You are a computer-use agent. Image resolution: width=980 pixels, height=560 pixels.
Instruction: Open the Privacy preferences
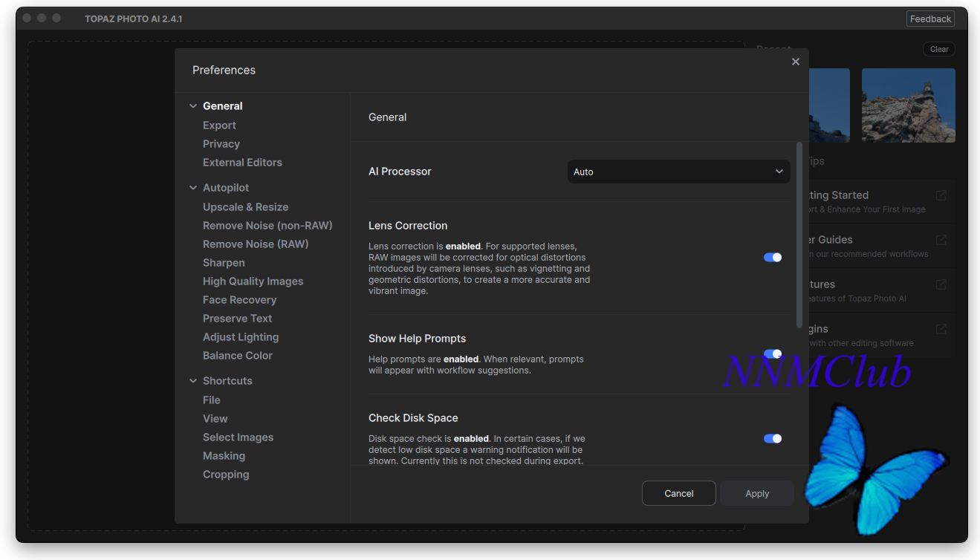(x=221, y=144)
